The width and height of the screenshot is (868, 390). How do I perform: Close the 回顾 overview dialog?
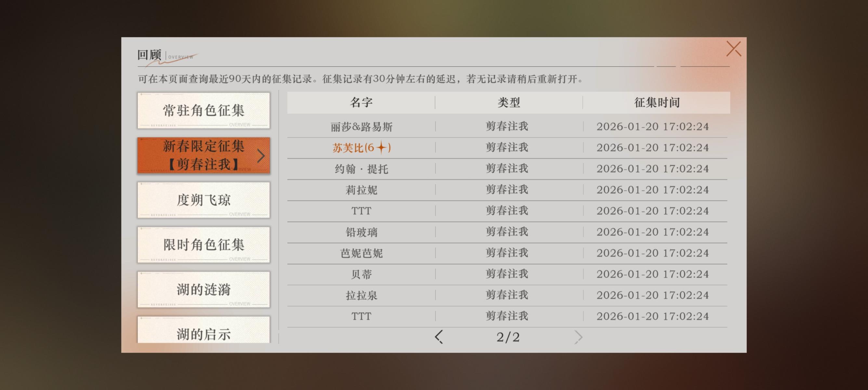733,49
